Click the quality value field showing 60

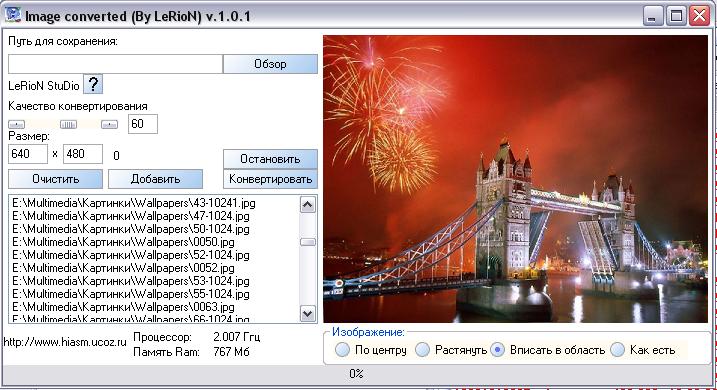tap(143, 124)
